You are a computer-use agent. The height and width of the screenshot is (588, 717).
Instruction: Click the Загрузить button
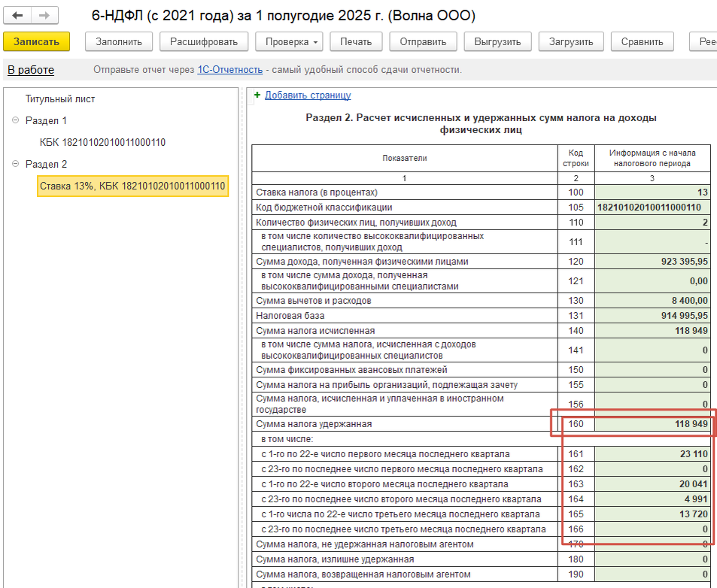click(x=571, y=41)
